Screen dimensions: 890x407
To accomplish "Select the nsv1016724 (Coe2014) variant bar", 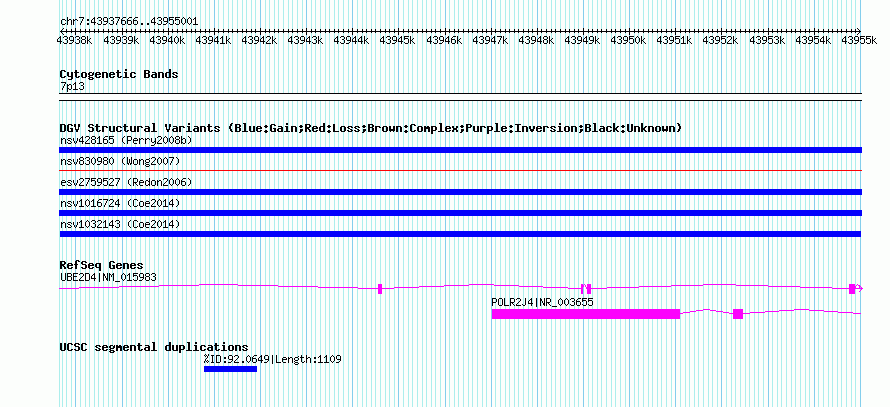I will point(460,213).
